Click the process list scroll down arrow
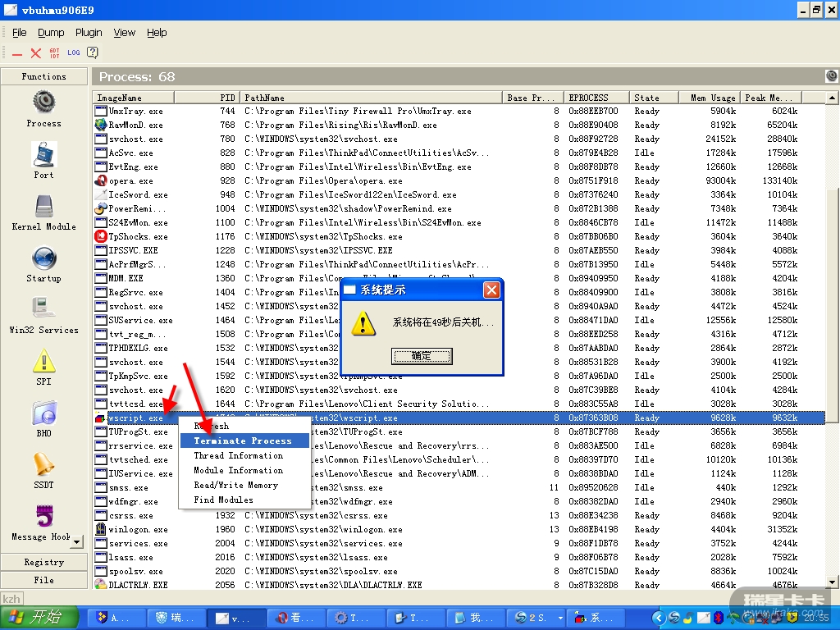 point(832,582)
